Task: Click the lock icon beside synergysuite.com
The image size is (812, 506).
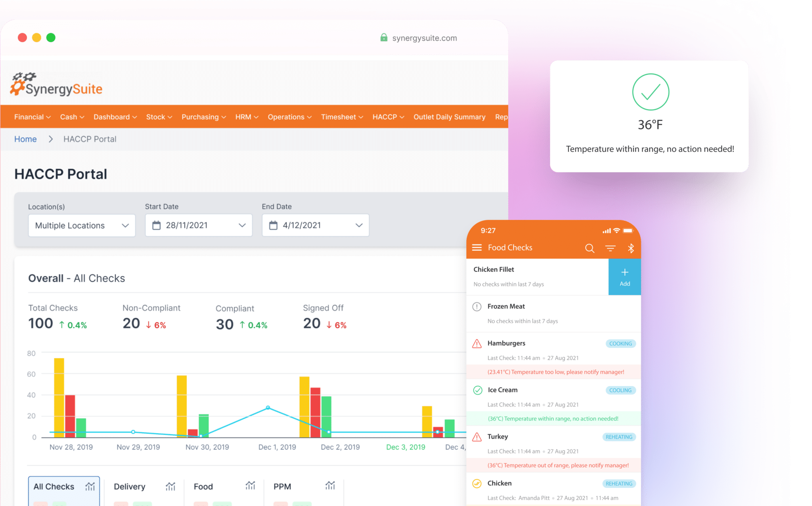Action: (x=384, y=38)
